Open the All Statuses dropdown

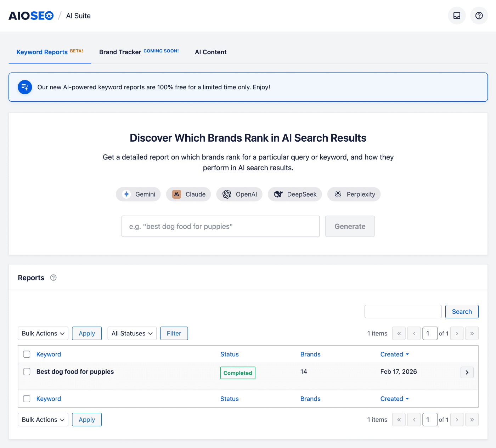(x=132, y=333)
